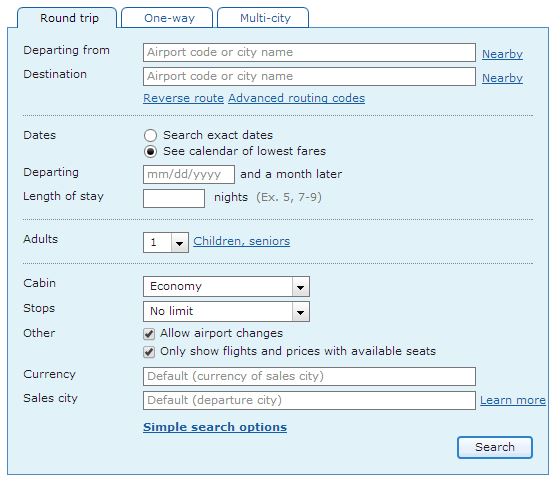Click the Reverse route link

click(184, 98)
